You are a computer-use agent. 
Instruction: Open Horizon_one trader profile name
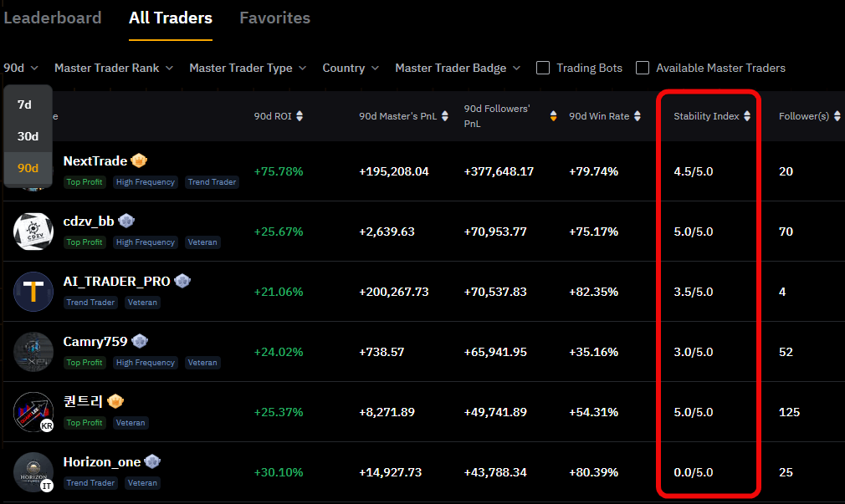101,461
